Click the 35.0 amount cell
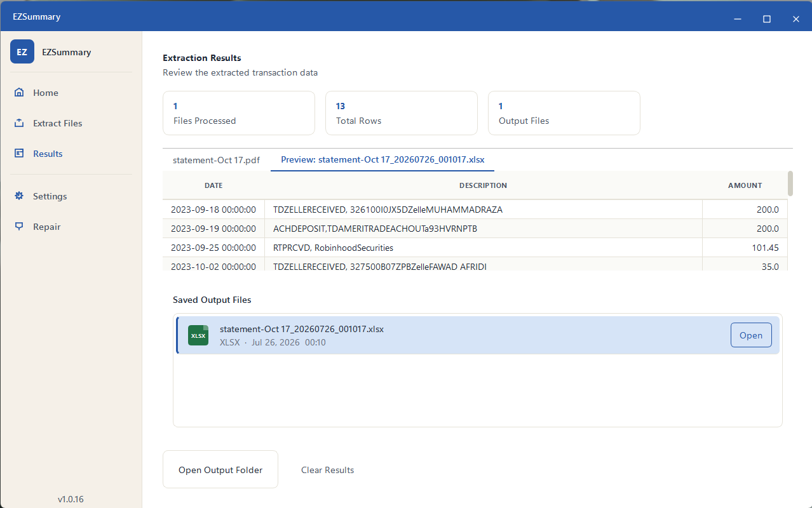812x508 pixels. (x=745, y=265)
